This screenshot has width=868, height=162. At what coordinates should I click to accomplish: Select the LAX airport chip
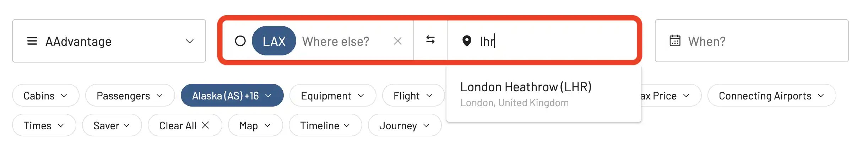[x=274, y=41]
